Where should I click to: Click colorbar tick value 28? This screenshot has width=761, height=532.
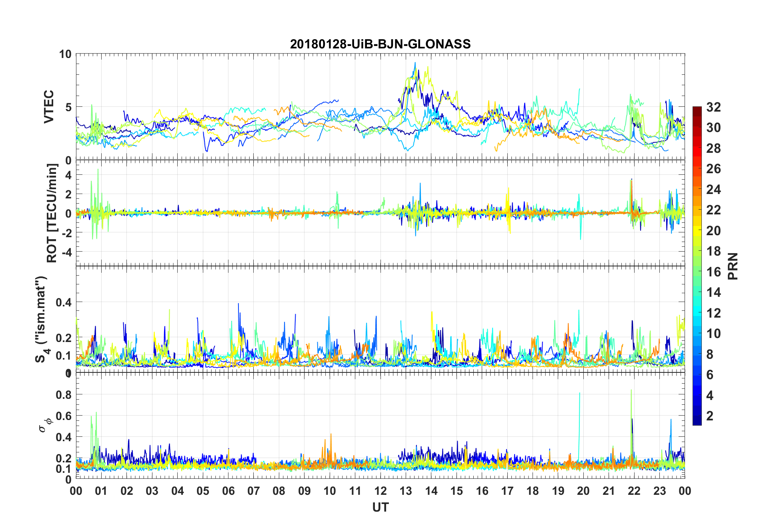[713, 148]
